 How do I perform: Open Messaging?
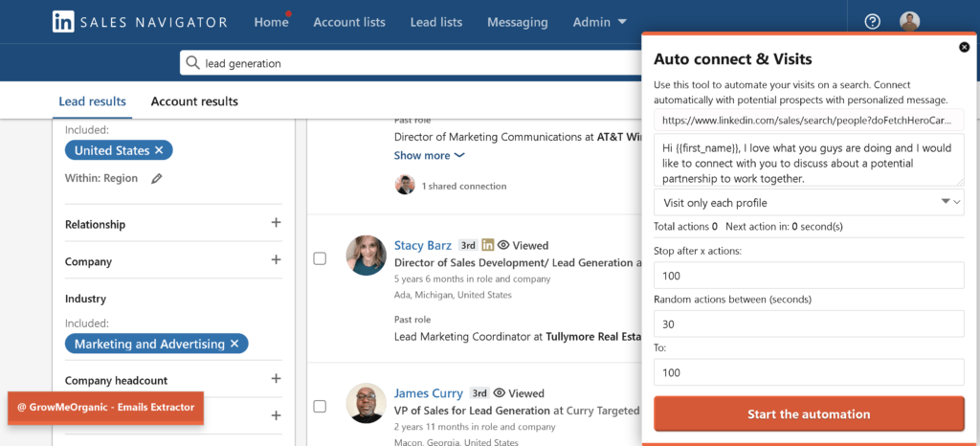518,22
